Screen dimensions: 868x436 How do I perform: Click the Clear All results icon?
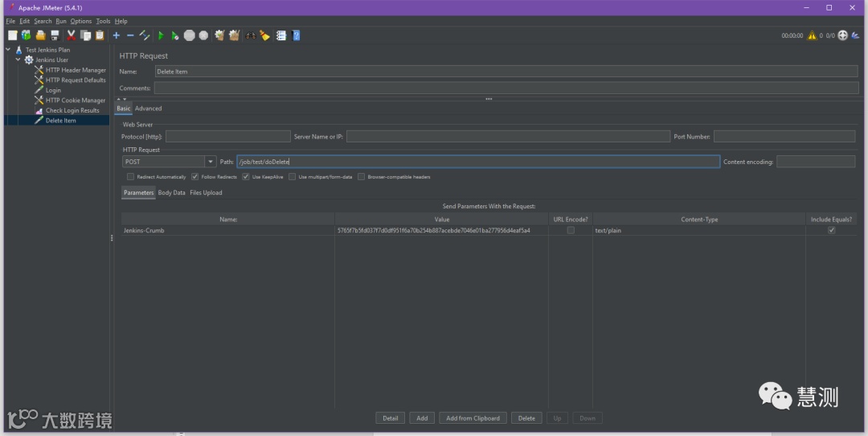(234, 35)
